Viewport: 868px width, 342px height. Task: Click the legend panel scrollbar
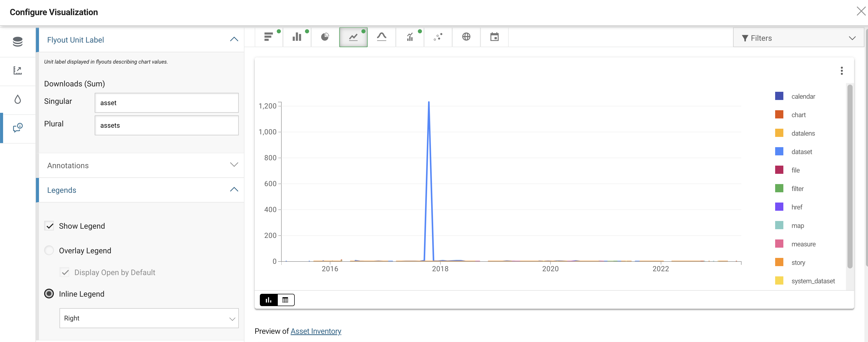tap(850, 176)
